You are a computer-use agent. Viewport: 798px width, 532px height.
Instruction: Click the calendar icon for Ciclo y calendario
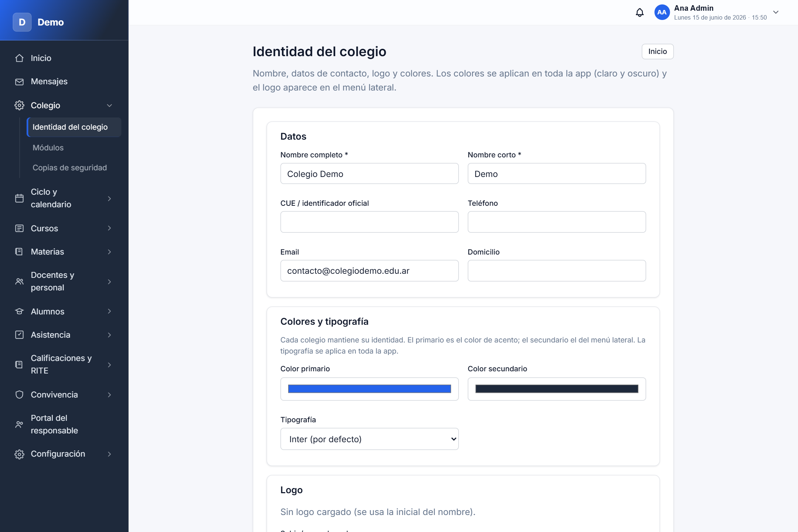coord(19,198)
